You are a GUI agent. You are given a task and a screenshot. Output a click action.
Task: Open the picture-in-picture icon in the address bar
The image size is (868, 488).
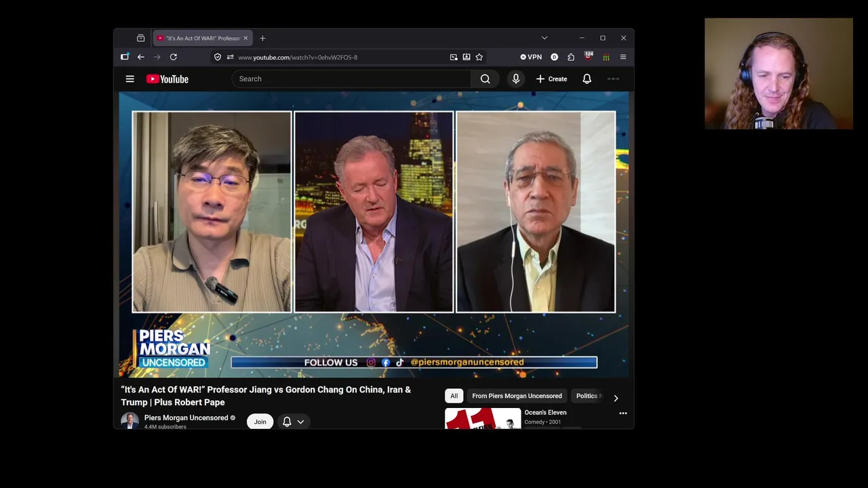tap(454, 57)
